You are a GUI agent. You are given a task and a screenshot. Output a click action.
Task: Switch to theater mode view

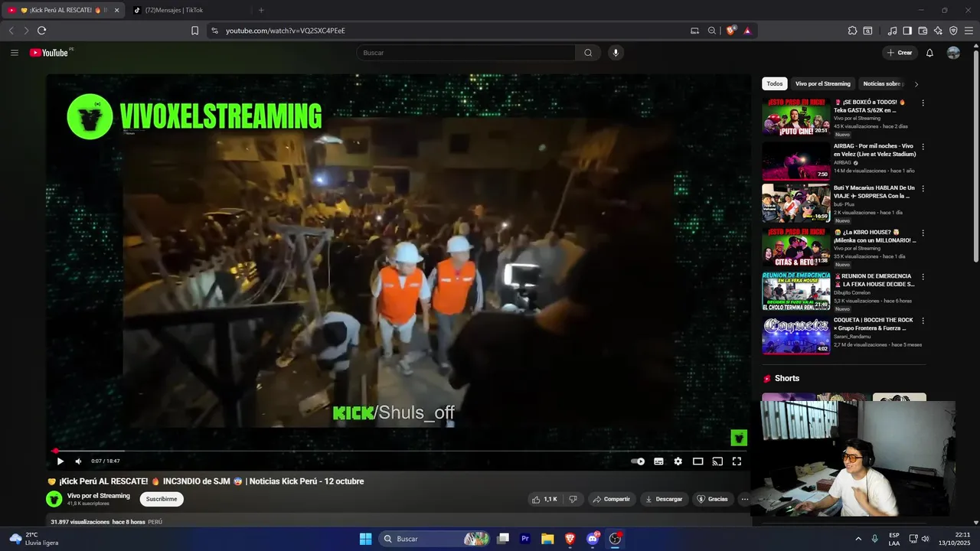[x=697, y=461]
